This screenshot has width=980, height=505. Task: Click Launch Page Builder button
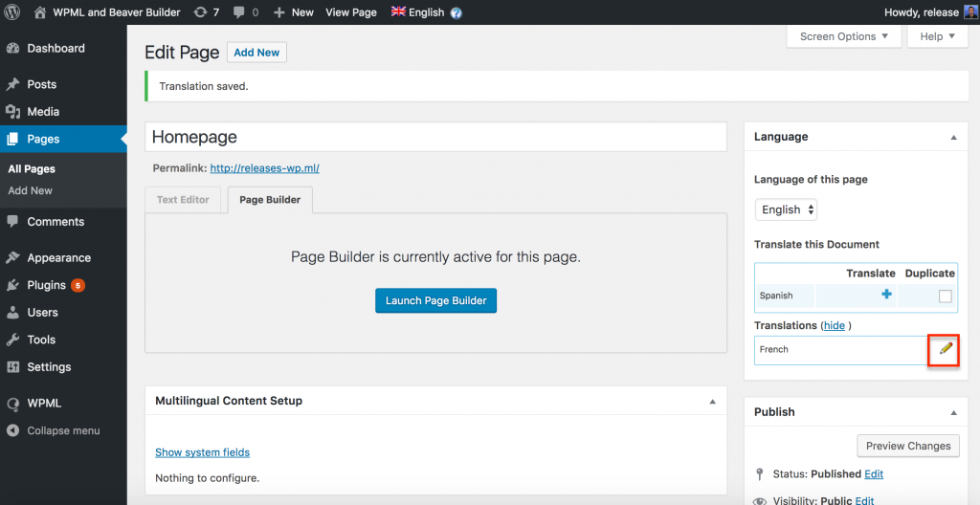435,300
